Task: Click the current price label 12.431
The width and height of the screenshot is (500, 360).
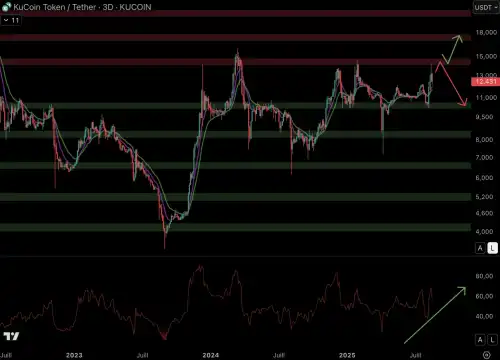Action: tap(485, 82)
